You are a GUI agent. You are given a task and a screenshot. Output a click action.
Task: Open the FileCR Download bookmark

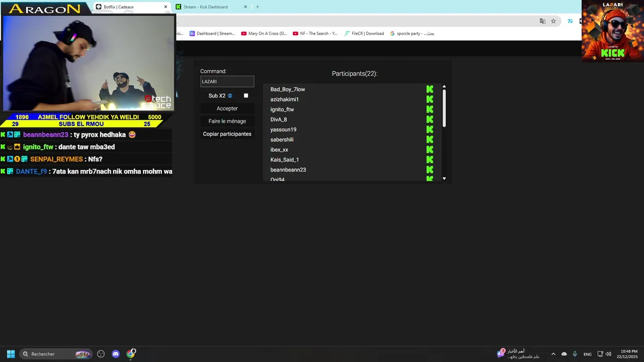point(364,34)
